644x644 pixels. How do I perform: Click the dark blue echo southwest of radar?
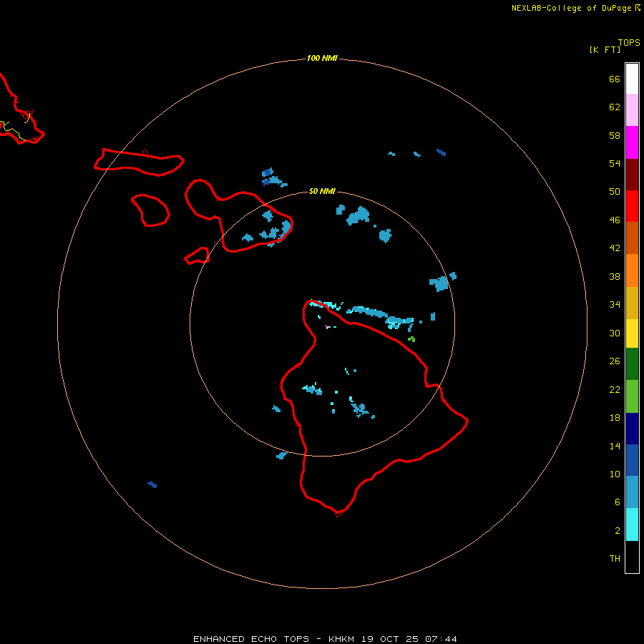tap(152, 484)
